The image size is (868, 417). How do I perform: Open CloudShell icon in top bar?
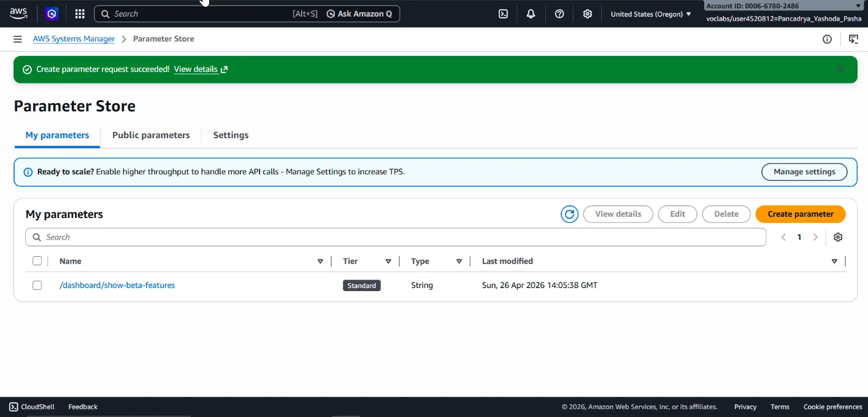tap(503, 14)
